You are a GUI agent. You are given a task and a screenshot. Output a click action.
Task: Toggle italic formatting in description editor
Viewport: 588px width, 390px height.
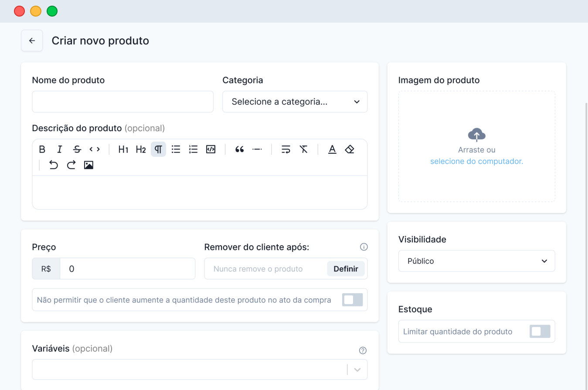pyautogui.click(x=60, y=149)
